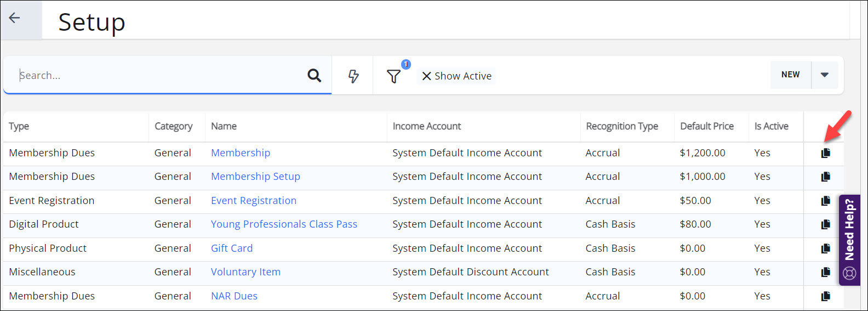Open the Membership Setup link

[x=255, y=177]
